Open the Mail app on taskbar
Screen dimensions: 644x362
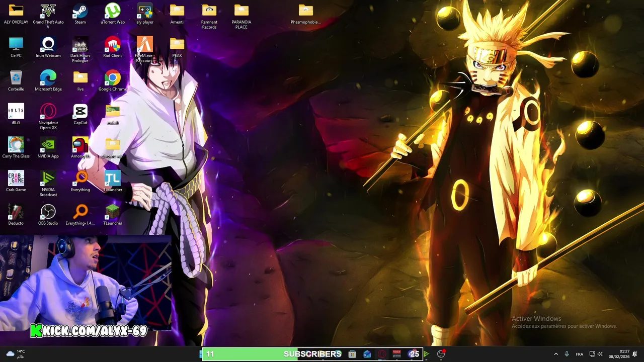point(367,354)
